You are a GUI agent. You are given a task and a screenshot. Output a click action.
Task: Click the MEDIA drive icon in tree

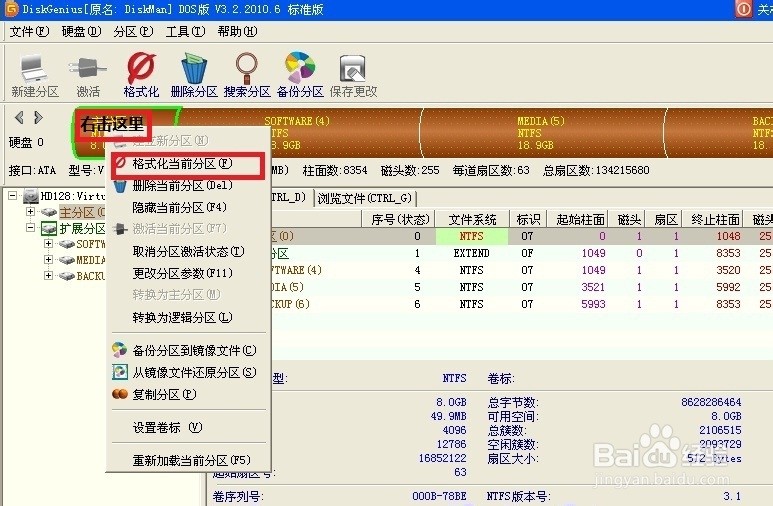(x=67, y=260)
